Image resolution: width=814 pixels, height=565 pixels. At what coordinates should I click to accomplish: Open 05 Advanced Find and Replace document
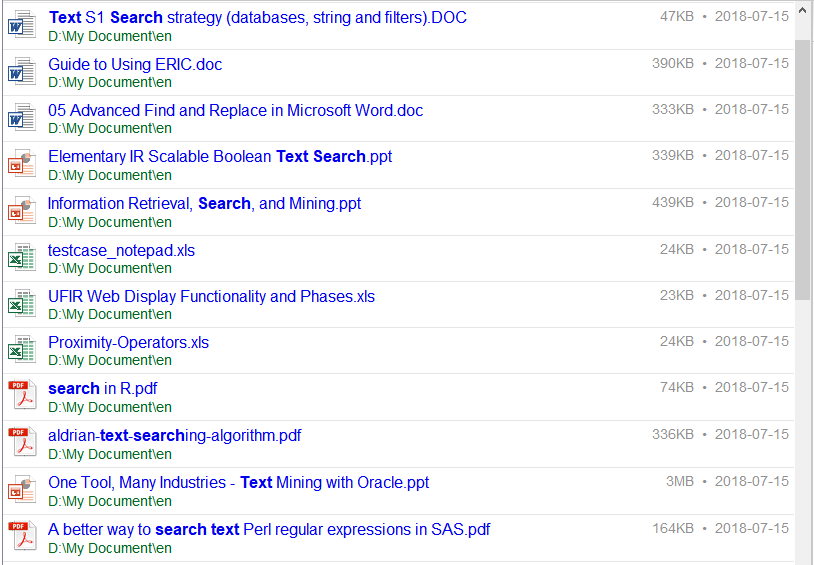(x=235, y=110)
